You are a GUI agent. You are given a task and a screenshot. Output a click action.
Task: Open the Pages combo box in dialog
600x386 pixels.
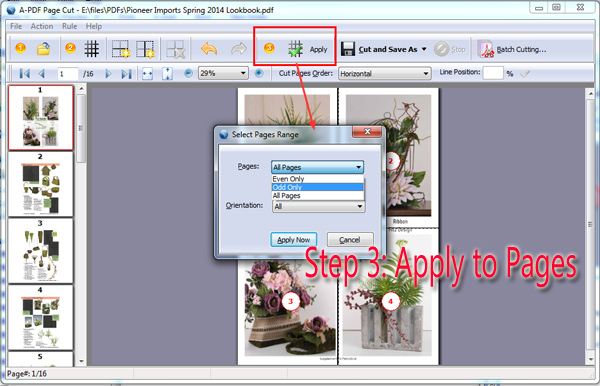pyautogui.click(x=317, y=167)
